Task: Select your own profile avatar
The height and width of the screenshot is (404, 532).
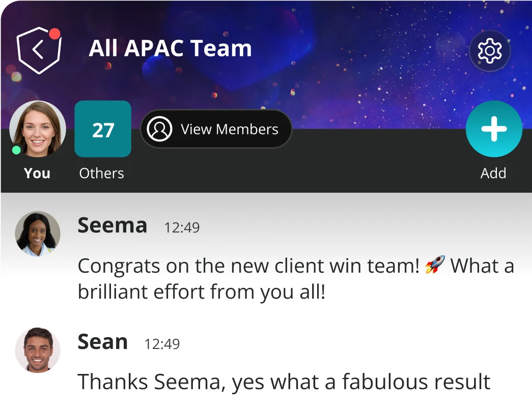Action: pos(38,129)
